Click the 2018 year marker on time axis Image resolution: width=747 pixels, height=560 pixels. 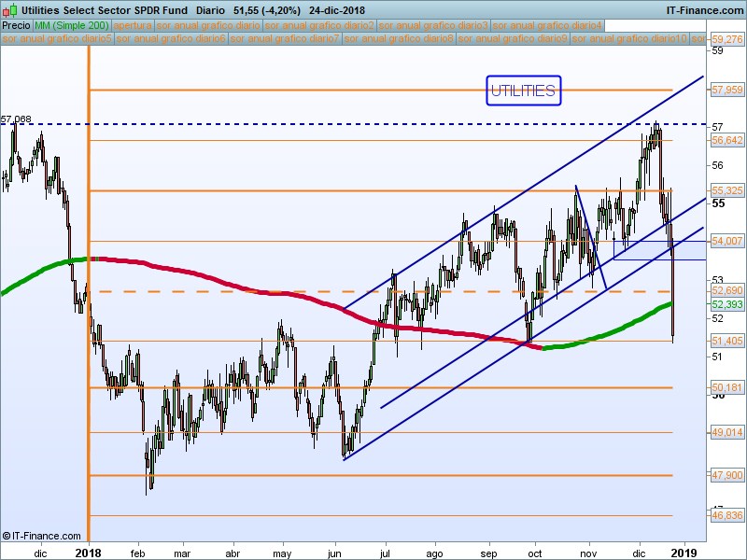tap(88, 553)
